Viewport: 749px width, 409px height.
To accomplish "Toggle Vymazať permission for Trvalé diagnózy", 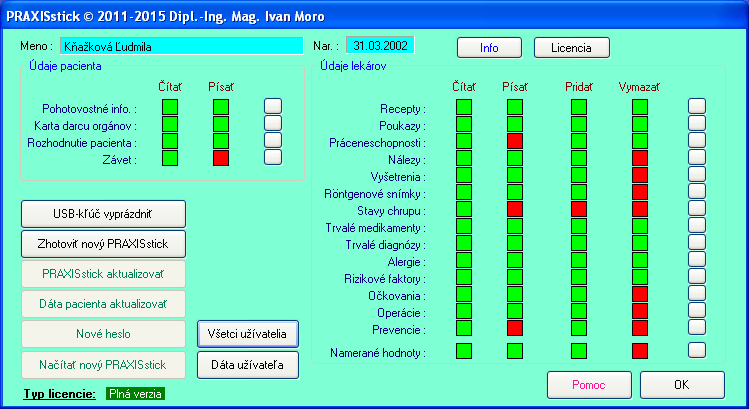I will click(640, 243).
